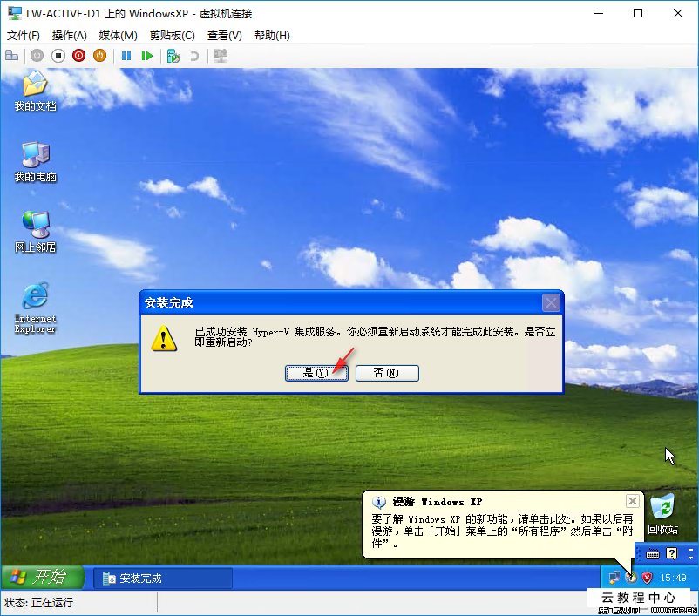The height and width of the screenshot is (616, 699).
Task: Click the language bar keyboard icon
Action: tap(653, 554)
